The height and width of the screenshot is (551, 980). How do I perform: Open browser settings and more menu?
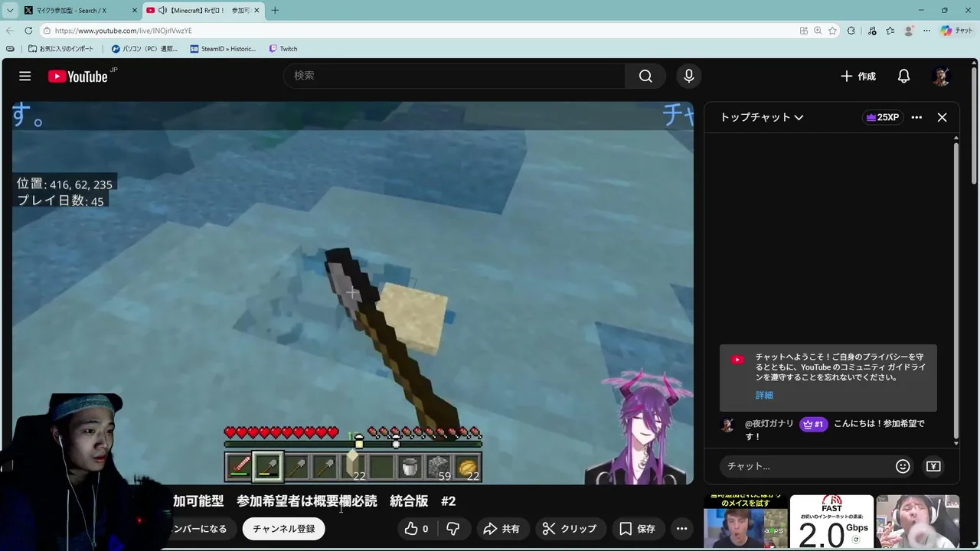[x=926, y=31]
